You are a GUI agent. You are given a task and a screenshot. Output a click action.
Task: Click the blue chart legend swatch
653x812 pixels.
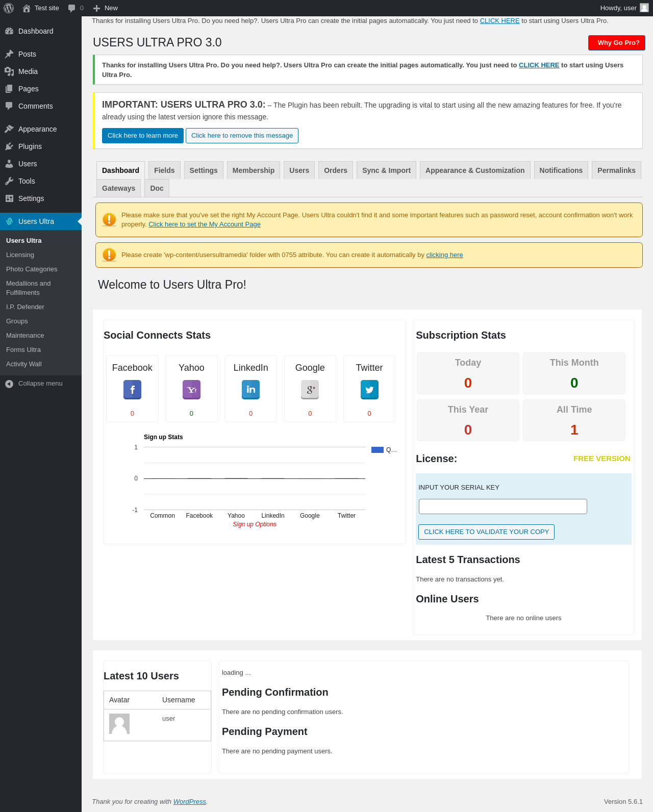[378, 450]
